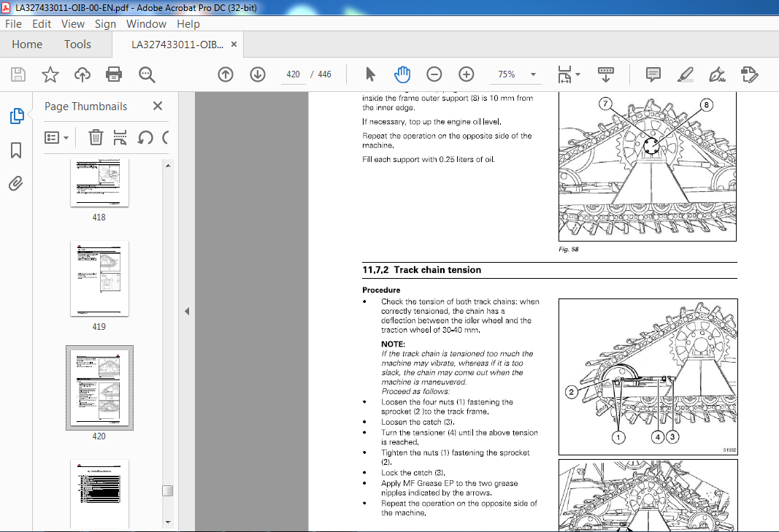
Task: Open the Edit menu
Action: [x=42, y=24]
